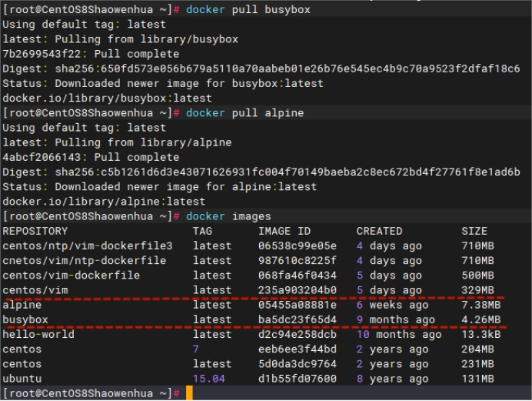
Task: Click busybox size 4.26MB
Action: tap(480, 319)
